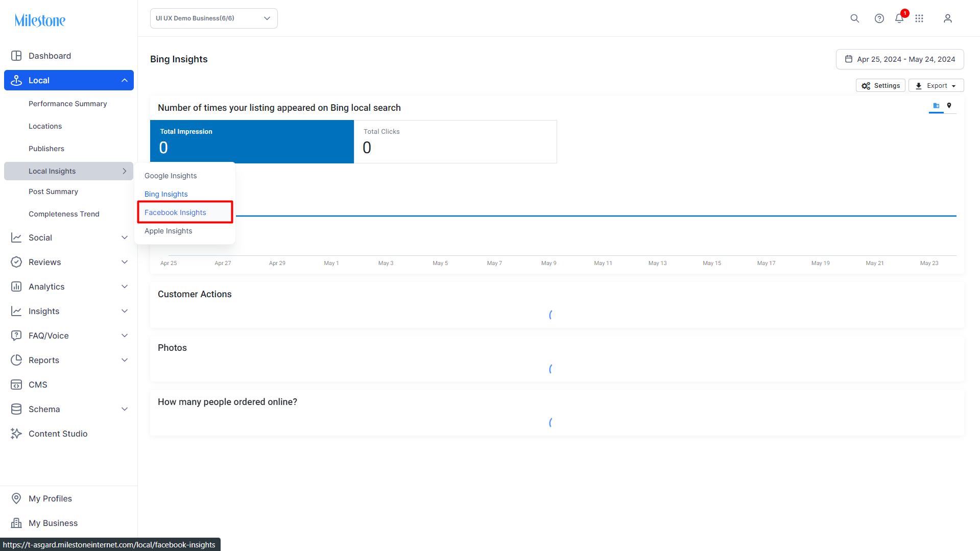Open search with the magnifier icon
980x551 pixels.
click(x=854, y=18)
